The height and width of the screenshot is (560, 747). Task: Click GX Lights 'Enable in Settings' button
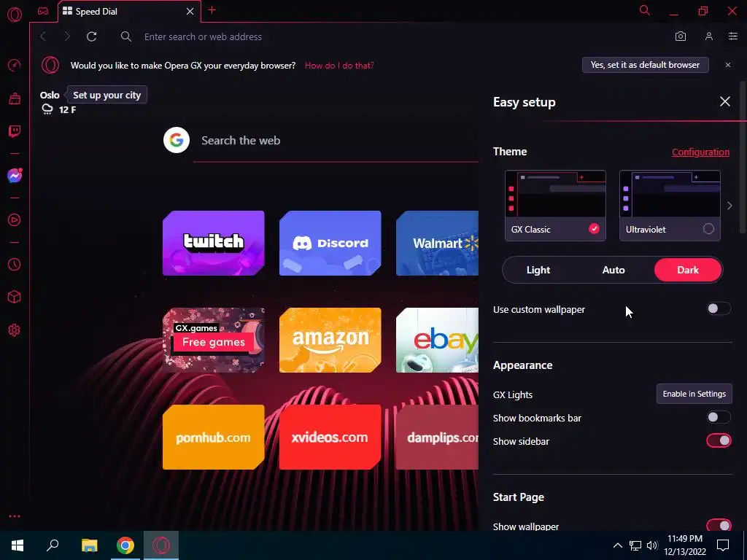(x=694, y=394)
